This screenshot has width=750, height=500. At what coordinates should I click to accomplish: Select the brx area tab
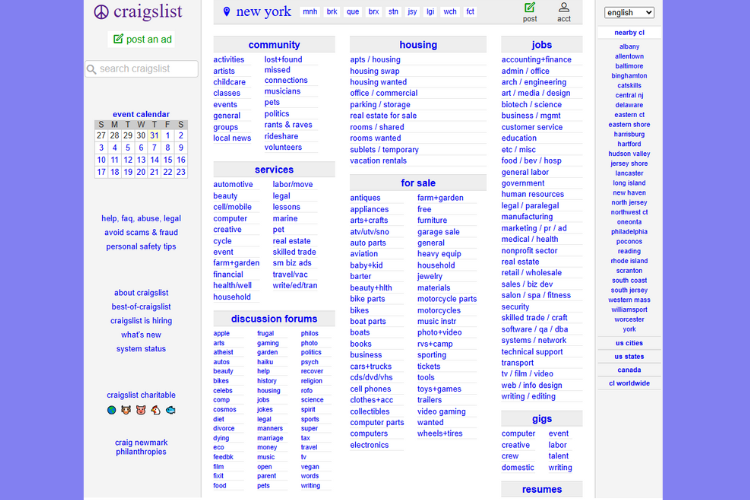pyautogui.click(x=374, y=11)
